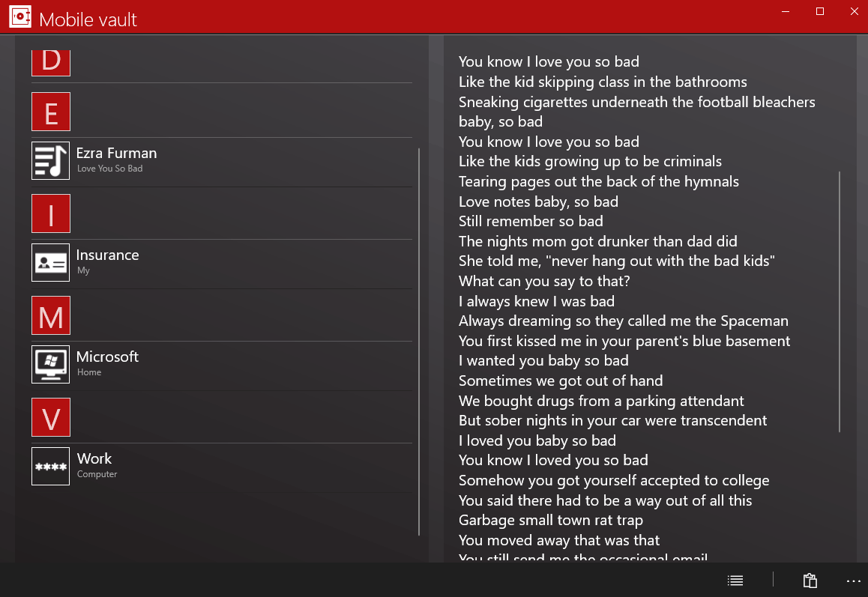Click the password asterisks icon for Work
This screenshot has width=868, height=597.
pos(51,467)
